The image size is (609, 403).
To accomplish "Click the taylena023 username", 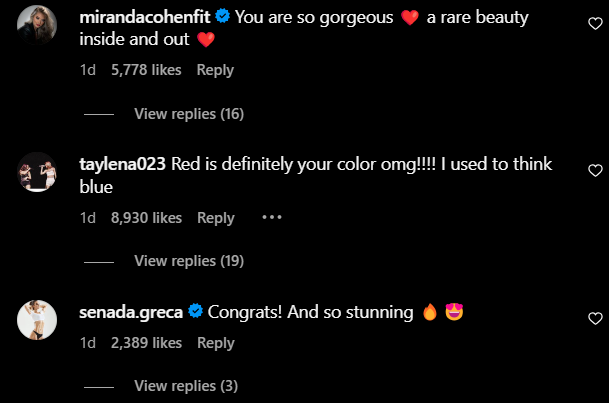I will pos(123,165).
